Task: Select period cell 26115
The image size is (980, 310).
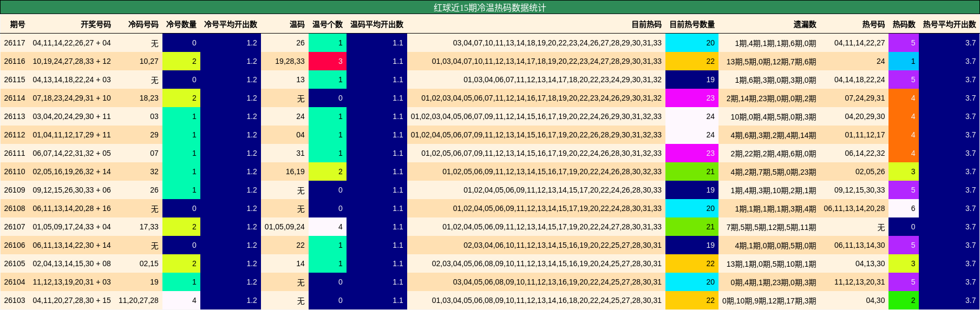Action: coord(15,80)
